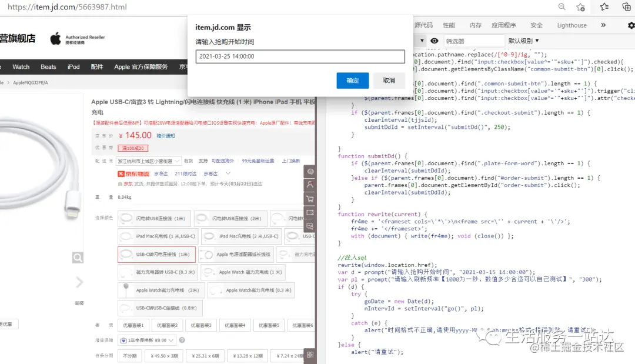Choose 优惠套装3 bundle
The height and width of the screenshot is (364, 635).
pos(201,325)
